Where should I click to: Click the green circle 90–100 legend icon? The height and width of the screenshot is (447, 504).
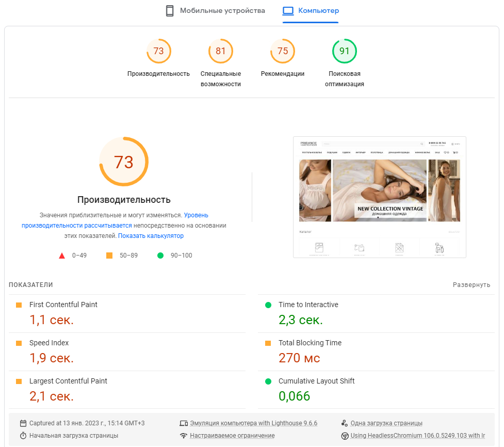tap(160, 256)
